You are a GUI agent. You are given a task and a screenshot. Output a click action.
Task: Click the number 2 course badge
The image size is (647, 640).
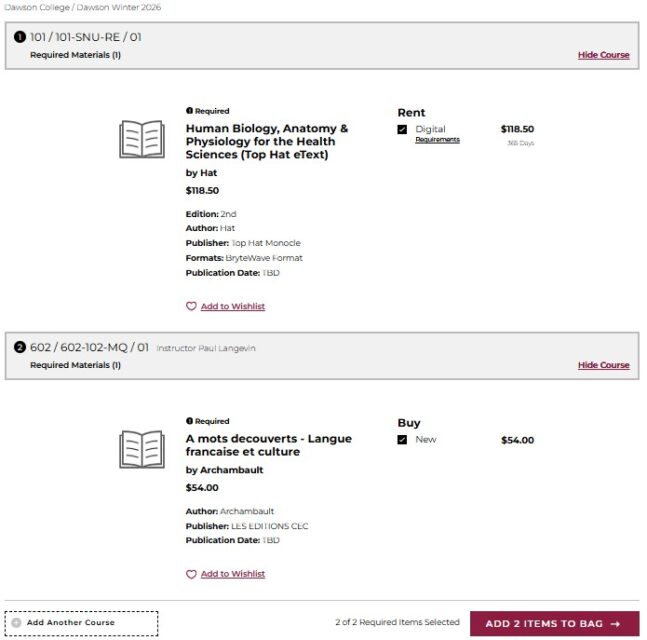pos(20,348)
